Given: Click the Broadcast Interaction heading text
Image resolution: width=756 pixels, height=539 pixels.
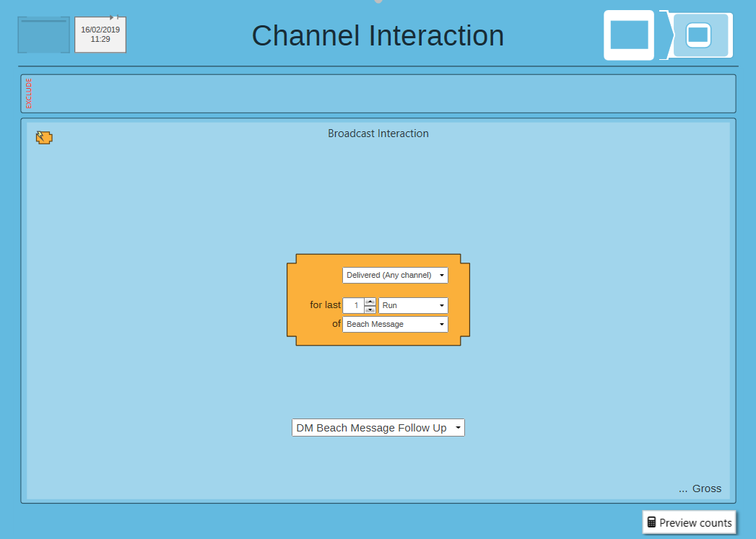Looking at the screenshot, I should pos(378,133).
